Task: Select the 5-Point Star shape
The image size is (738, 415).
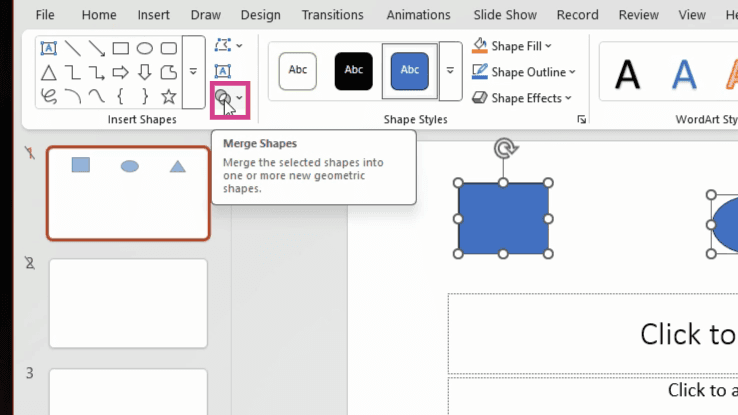Action: pyautogui.click(x=168, y=96)
